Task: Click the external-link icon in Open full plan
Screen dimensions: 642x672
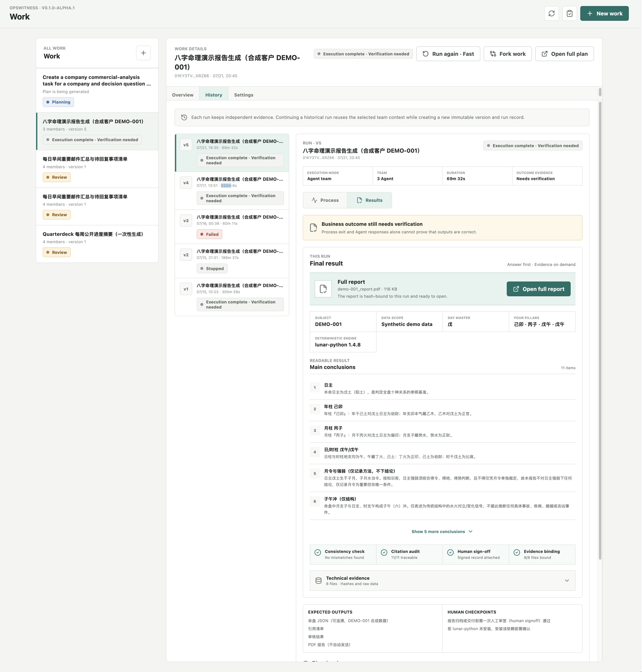Action: pos(545,54)
